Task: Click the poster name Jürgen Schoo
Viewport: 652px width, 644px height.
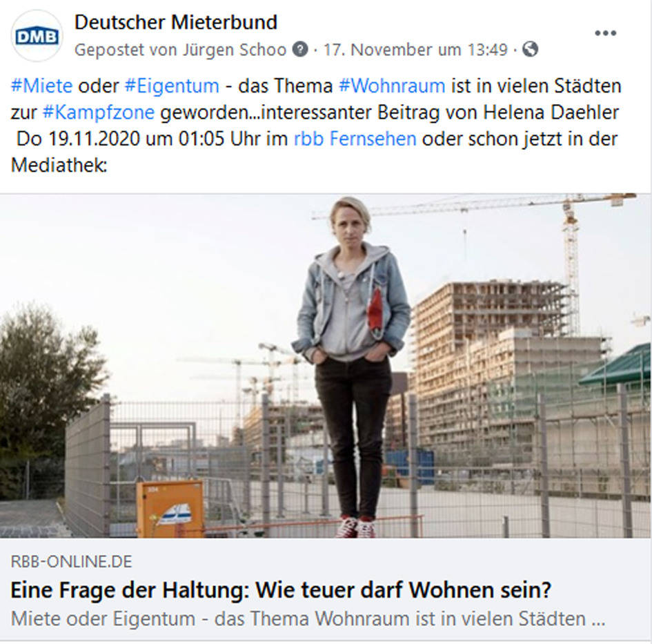Action: (x=233, y=50)
